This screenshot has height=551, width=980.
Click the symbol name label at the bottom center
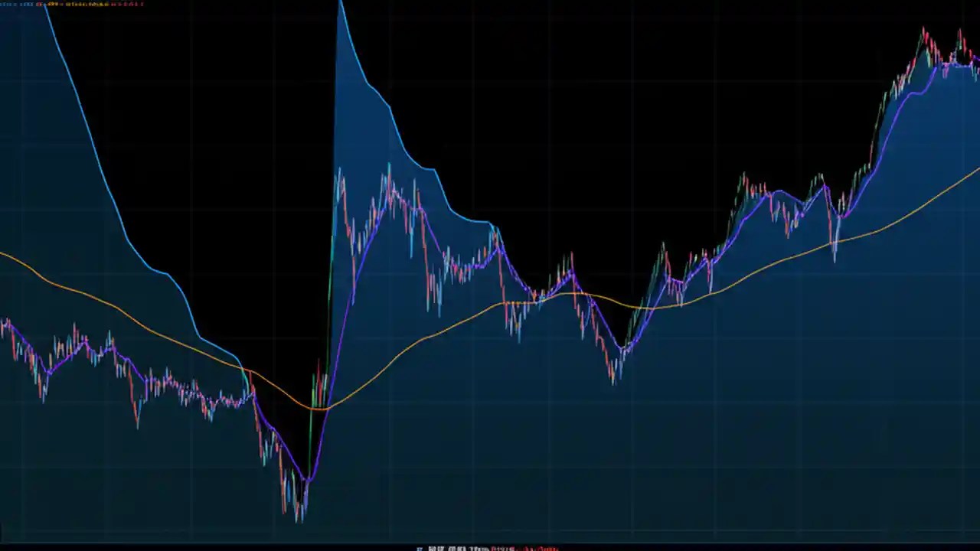(x=452, y=548)
